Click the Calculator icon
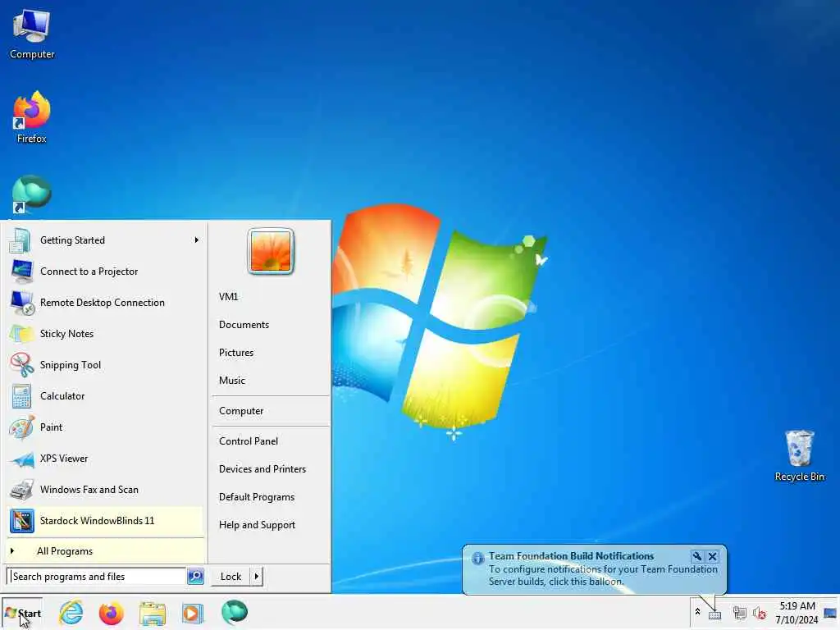840x630 pixels. tap(21, 396)
